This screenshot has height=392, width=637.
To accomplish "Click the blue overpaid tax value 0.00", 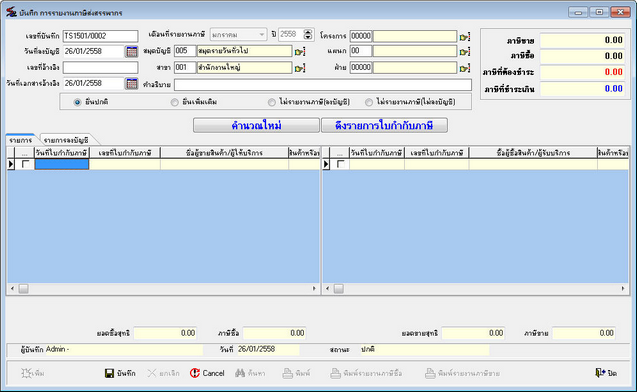I will [x=583, y=89].
